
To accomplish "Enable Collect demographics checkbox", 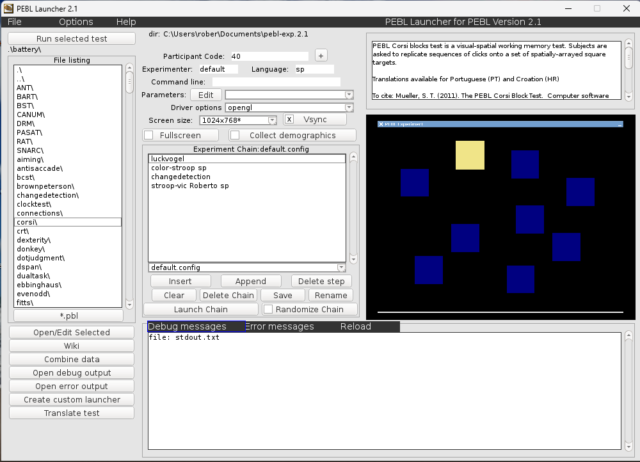I will coord(235,135).
